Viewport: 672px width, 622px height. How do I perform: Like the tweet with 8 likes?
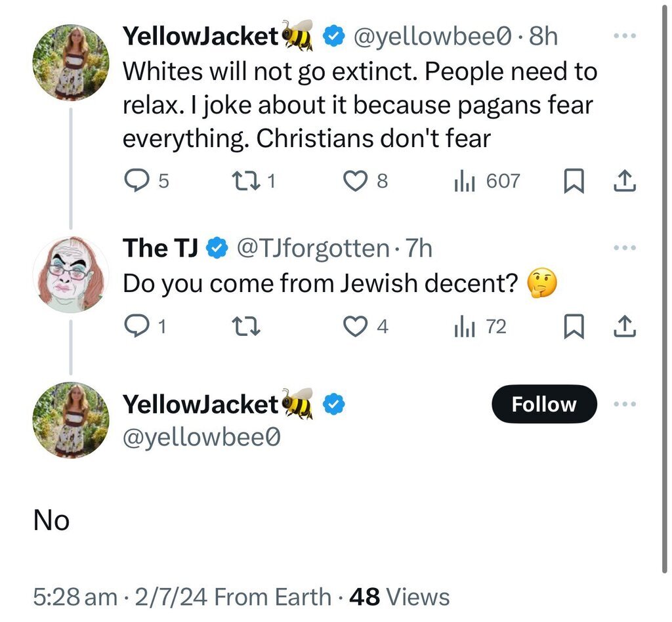(x=355, y=180)
